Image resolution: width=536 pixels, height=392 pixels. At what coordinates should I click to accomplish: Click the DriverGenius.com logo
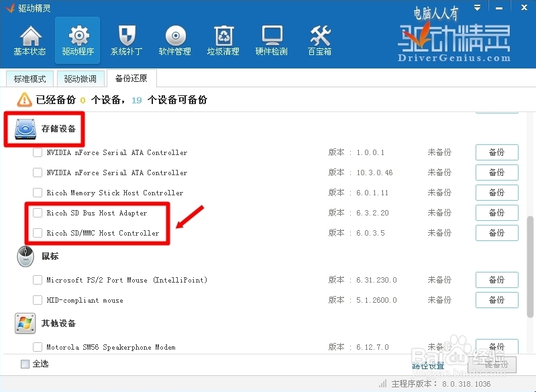point(454,42)
